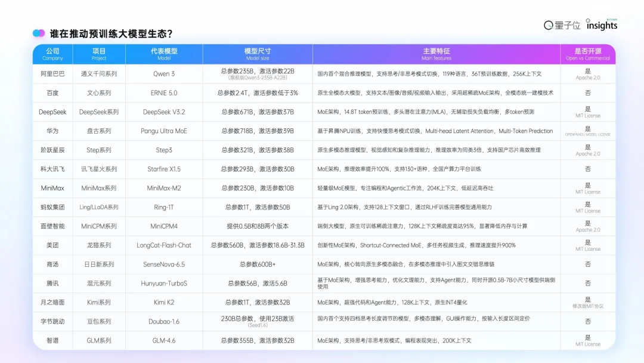Click the 讯飞星火系列 project cell
Viewport: 644px width, 363px height.
pyautogui.click(x=99, y=169)
